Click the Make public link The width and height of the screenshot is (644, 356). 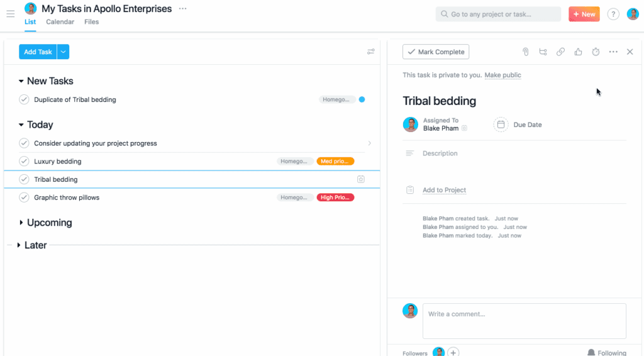click(x=502, y=75)
